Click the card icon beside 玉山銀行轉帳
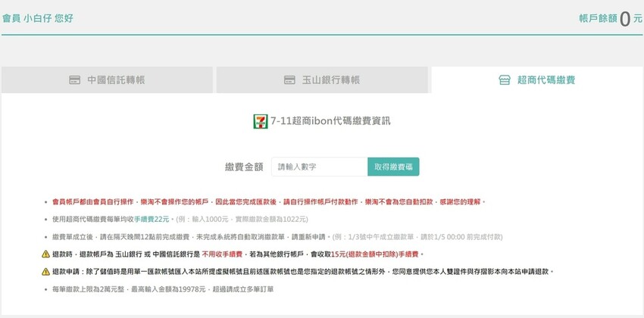Screen dimensions: 644x318 (289, 80)
